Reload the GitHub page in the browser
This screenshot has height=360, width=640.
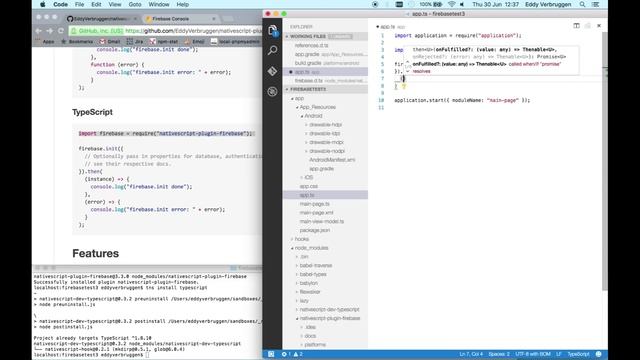[x=61, y=31]
